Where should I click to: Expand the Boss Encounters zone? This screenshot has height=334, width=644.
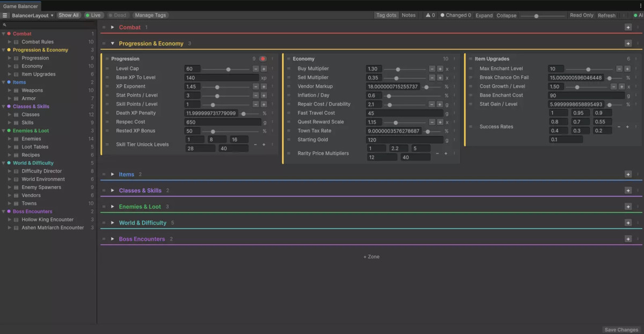point(113,239)
